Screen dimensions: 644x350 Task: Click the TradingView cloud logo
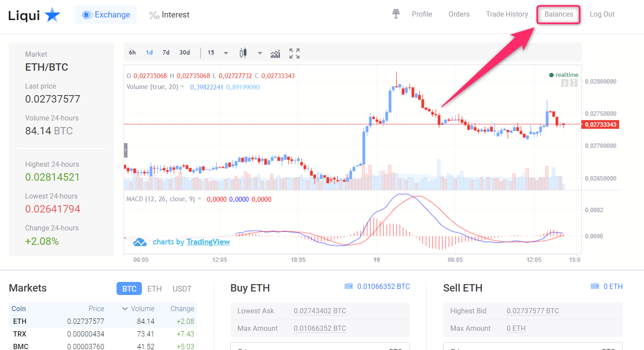tap(140, 242)
